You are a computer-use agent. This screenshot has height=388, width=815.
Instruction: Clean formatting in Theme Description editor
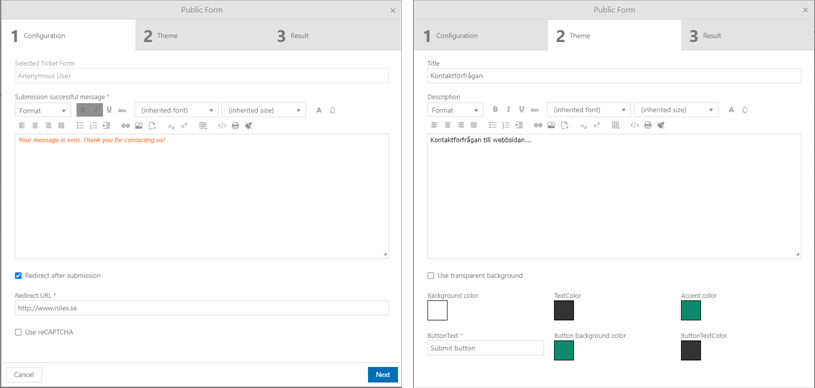[661, 125]
